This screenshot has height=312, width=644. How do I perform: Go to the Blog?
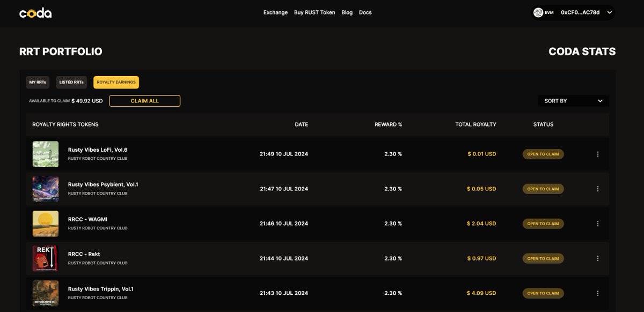pos(347,12)
